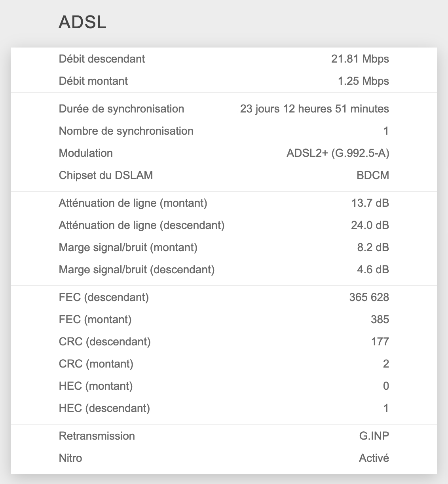
Task: Click the CRC descendant value 177
Action: pos(380,342)
